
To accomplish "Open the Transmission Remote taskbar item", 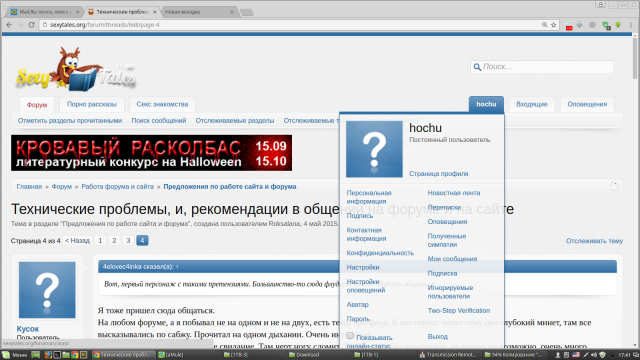I will pyautogui.click(x=448, y=355).
